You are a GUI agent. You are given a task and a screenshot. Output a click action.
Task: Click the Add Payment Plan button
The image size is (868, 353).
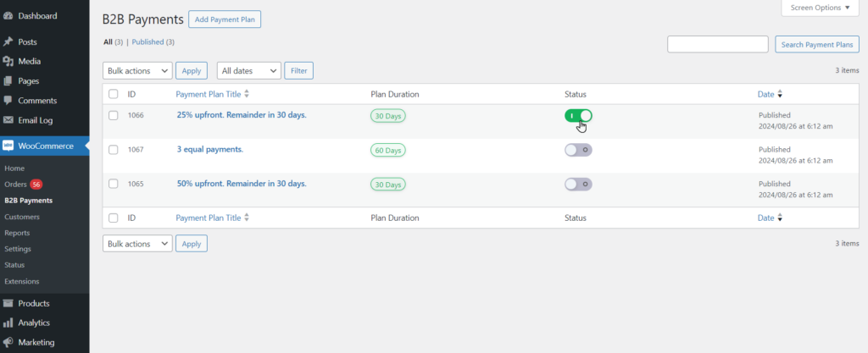tap(225, 19)
